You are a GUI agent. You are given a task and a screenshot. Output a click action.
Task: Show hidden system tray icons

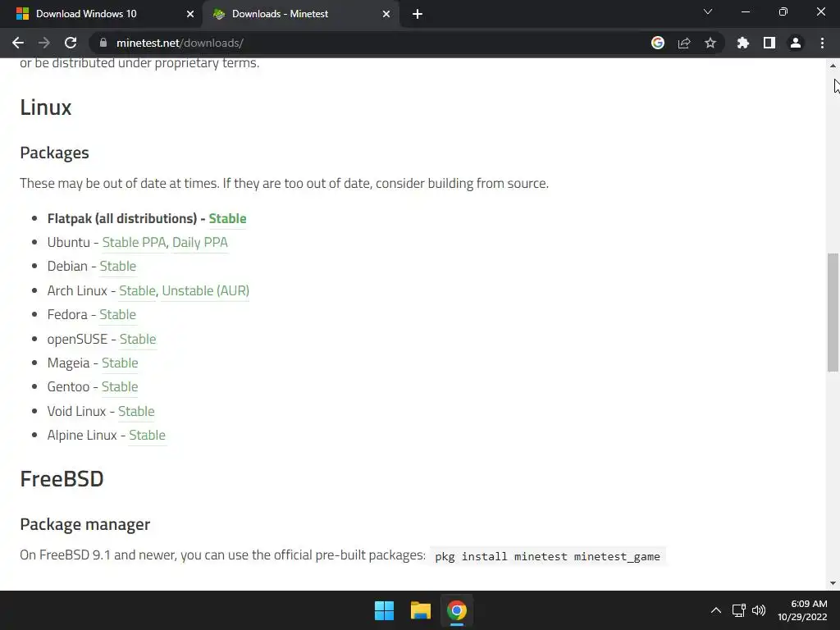[715, 610]
